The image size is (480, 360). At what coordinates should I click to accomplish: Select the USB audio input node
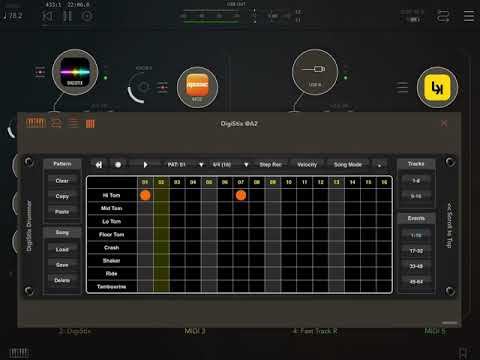point(315,72)
